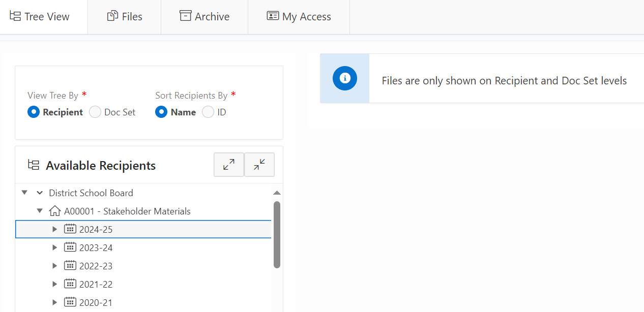
Task: Expand the 2024-25 tree node
Action: point(55,229)
